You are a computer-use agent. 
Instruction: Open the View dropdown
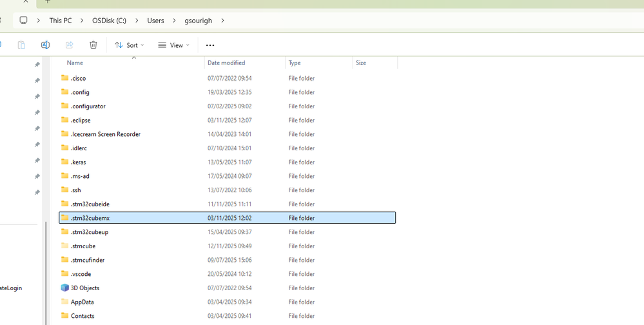[x=174, y=45]
